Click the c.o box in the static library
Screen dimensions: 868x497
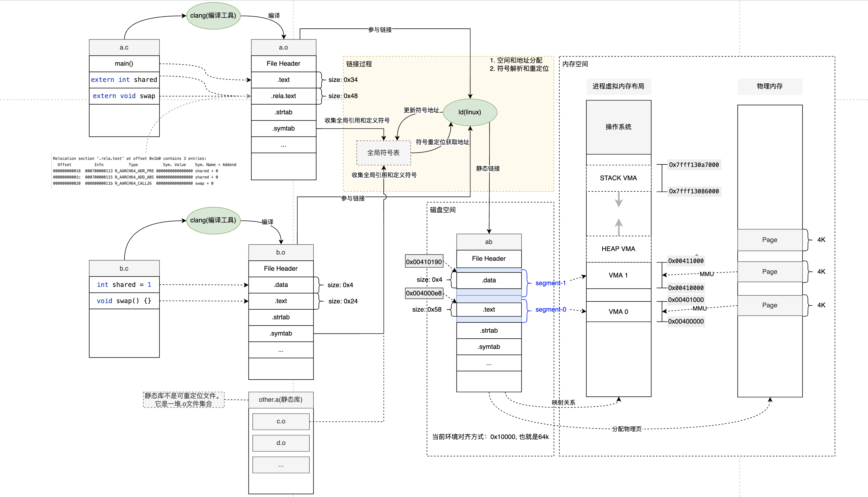point(281,422)
